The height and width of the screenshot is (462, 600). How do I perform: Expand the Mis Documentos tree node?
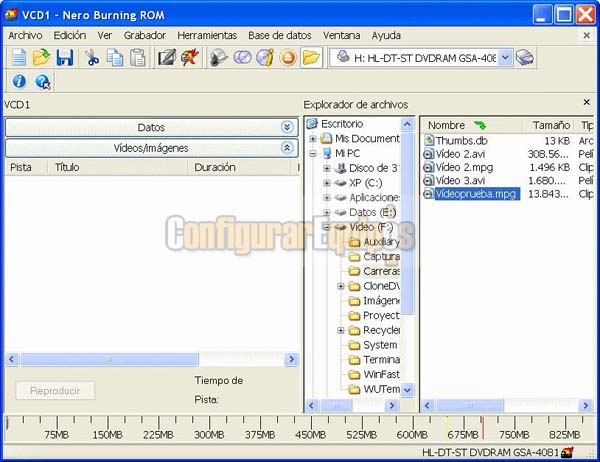point(313,139)
